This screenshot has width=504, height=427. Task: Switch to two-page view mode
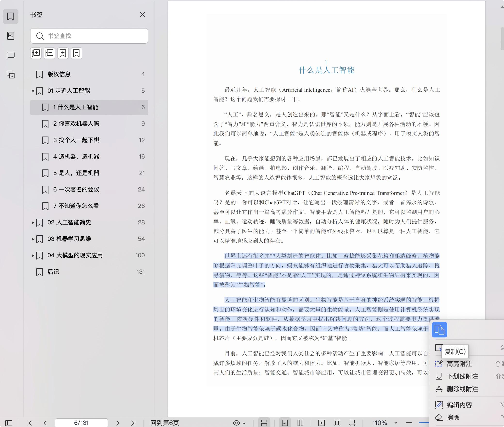click(300, 423)
